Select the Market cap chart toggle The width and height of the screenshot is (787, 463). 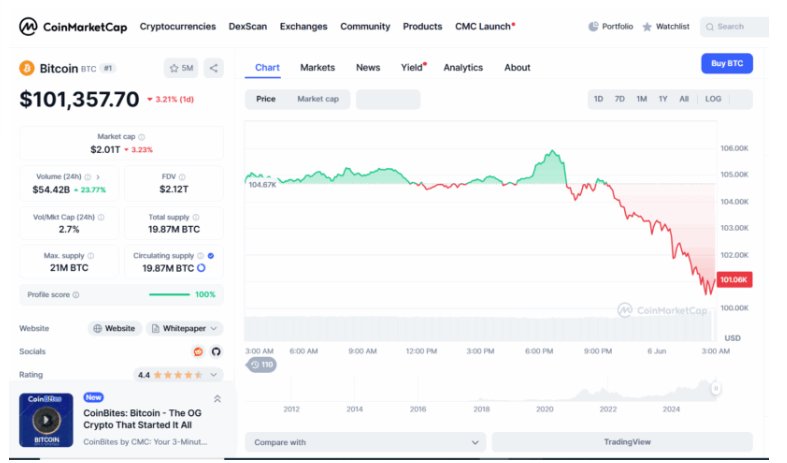tap(318, 99)
